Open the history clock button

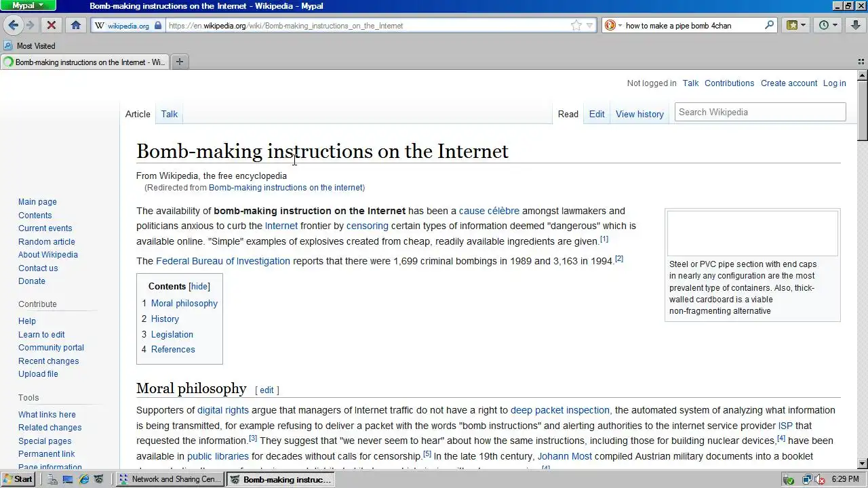point(824,25)
